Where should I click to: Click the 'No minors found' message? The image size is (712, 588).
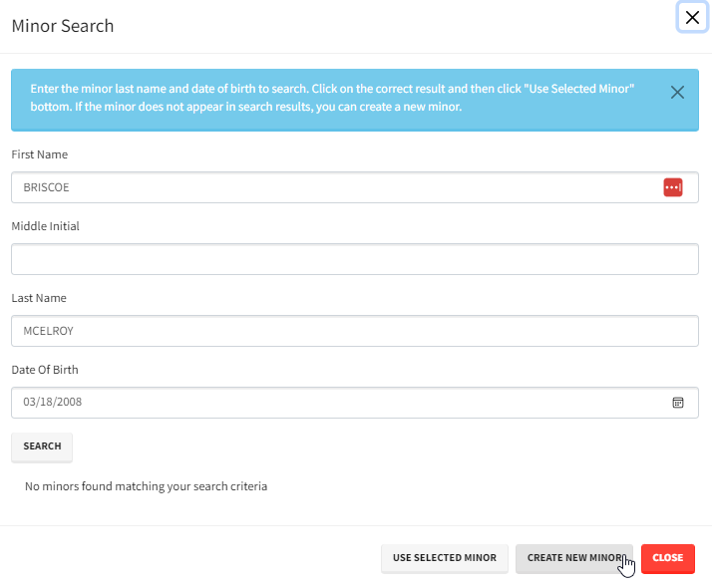coord(146,486)
